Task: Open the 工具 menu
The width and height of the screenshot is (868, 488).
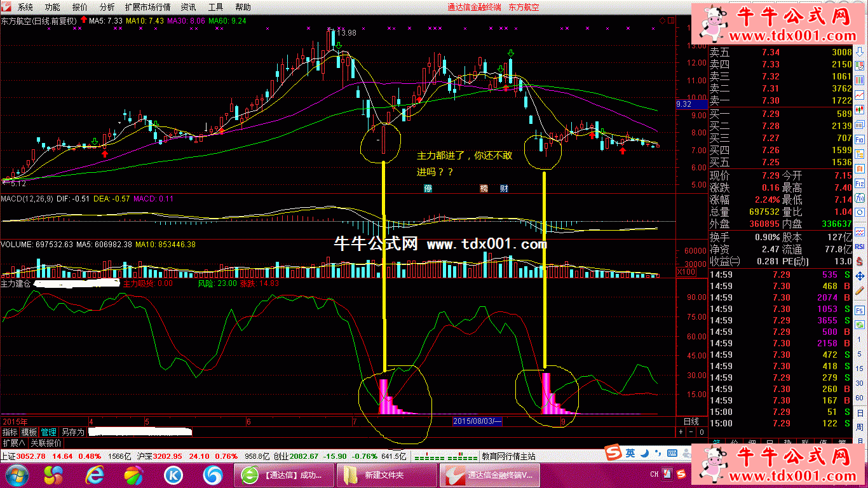Action: pos(216,7)
